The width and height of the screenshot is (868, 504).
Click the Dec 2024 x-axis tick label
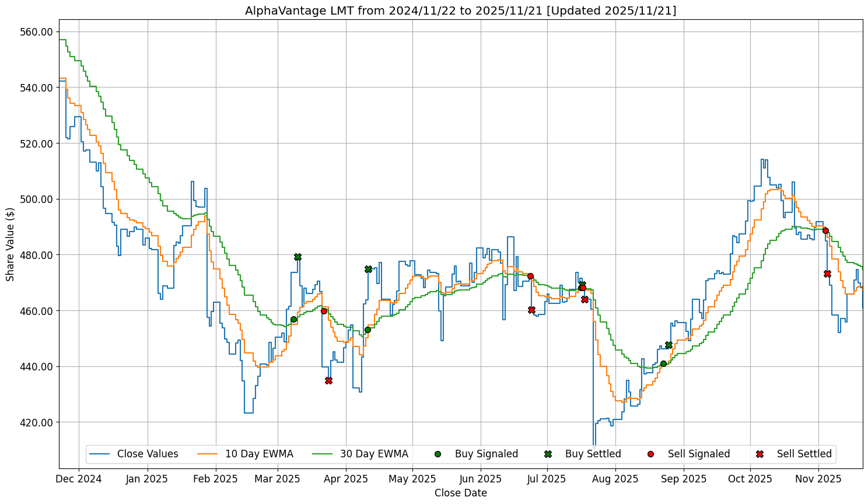click(79, 479)
